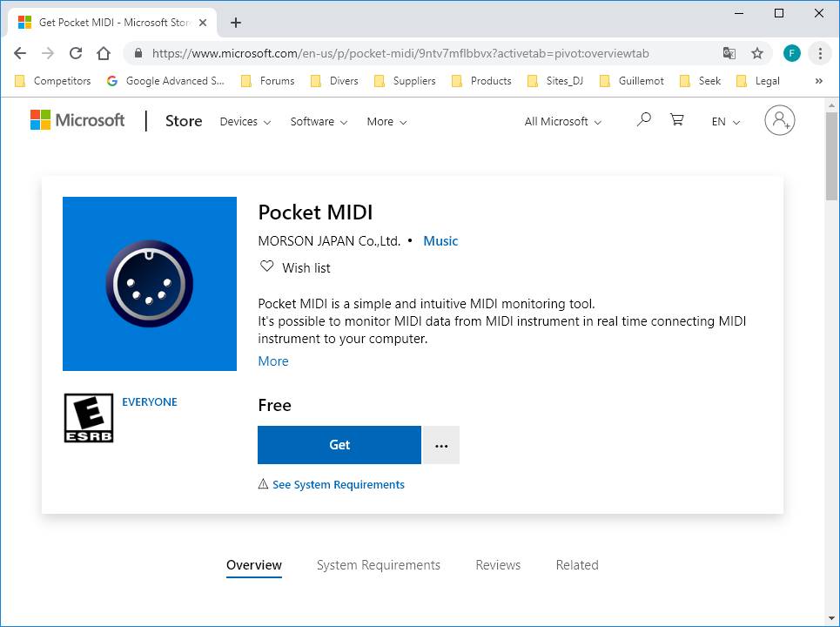Click the page vertical scrollbar thumb

(x=831, y=155)
